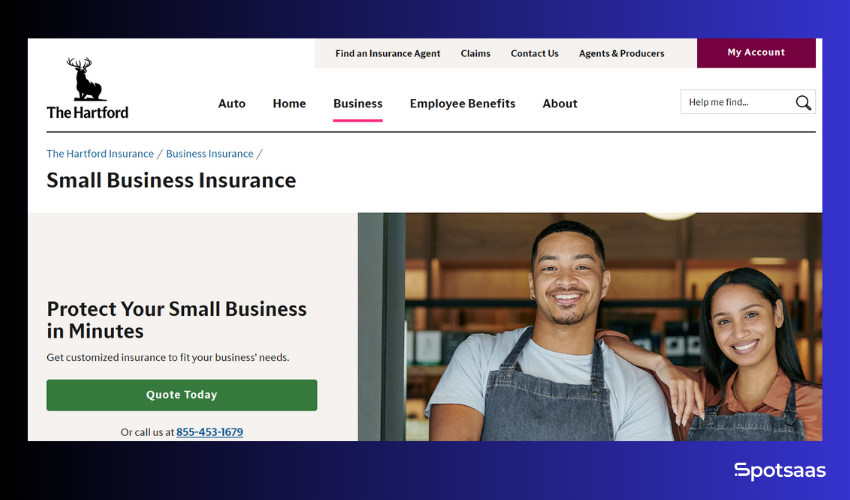Open the About menu
The image size is (850, 500).
[x=560, y=104]
